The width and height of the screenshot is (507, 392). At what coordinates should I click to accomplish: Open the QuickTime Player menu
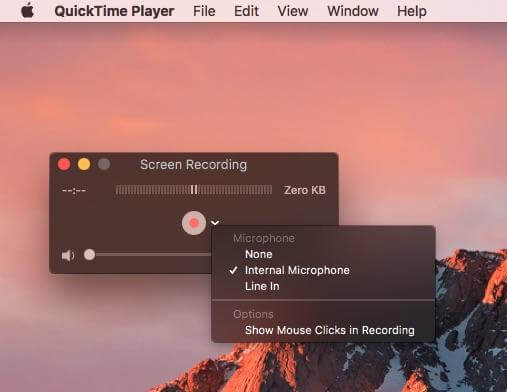click(114, 11)
